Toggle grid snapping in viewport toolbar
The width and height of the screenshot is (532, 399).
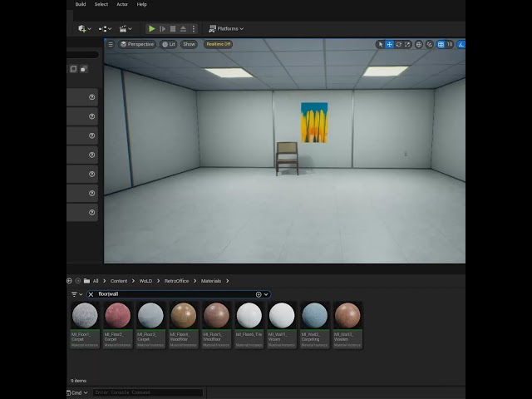pos(441,44)
